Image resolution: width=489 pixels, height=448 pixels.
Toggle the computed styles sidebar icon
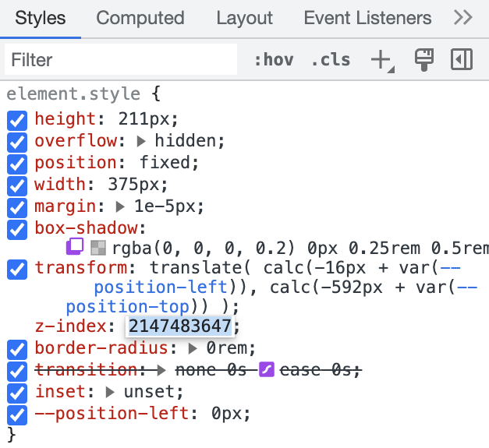click(462, 59)
